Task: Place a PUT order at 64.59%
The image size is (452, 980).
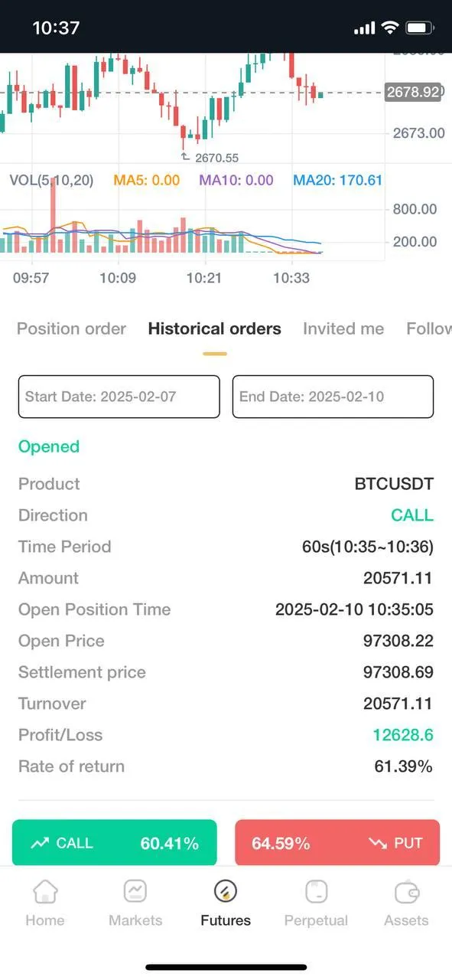Action: pyautogui.click(x=337, y=843)
